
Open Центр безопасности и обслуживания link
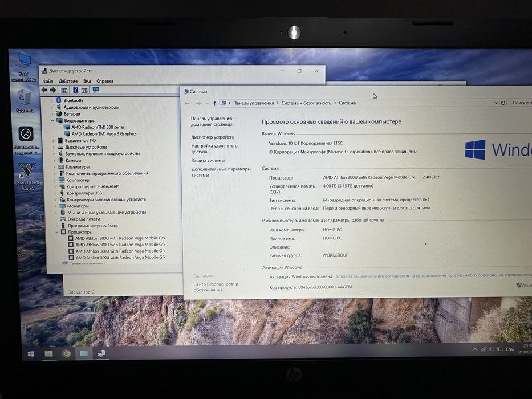click(216, 287)
